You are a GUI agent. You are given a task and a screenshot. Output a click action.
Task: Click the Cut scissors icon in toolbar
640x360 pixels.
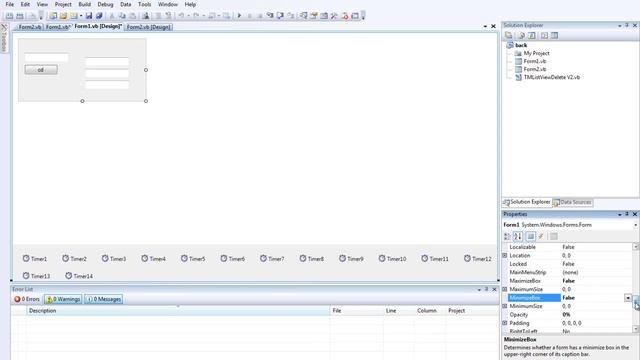click(x=112, y=16)
